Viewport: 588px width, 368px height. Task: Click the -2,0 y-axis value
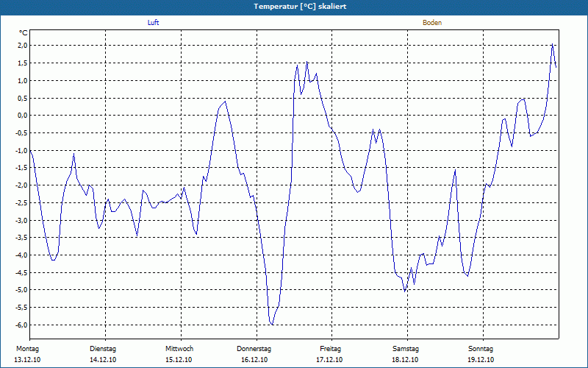point(22,185)
